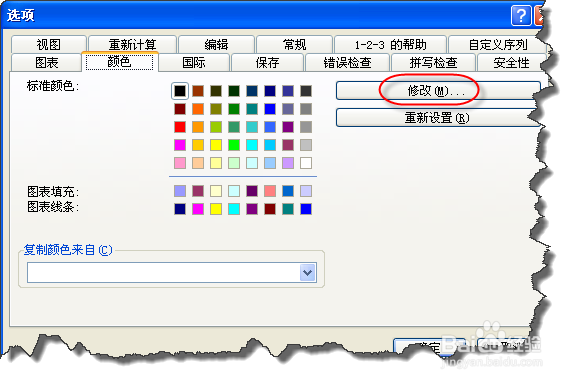
Task: Switch to the 错误检查 tab
Action: tap(347, 62)
